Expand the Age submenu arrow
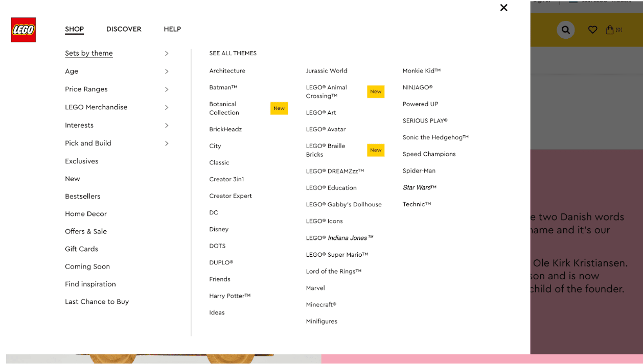Image resolution: width=643 pixels, height=364 pixels. point(167,71)
